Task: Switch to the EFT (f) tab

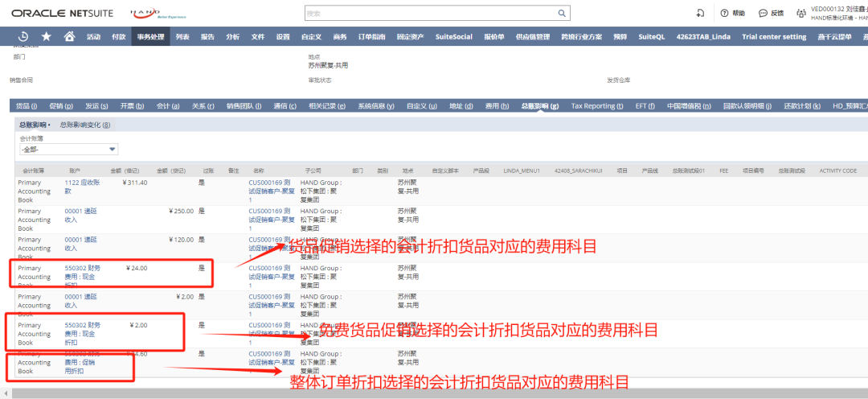Action: pos(645,106)
